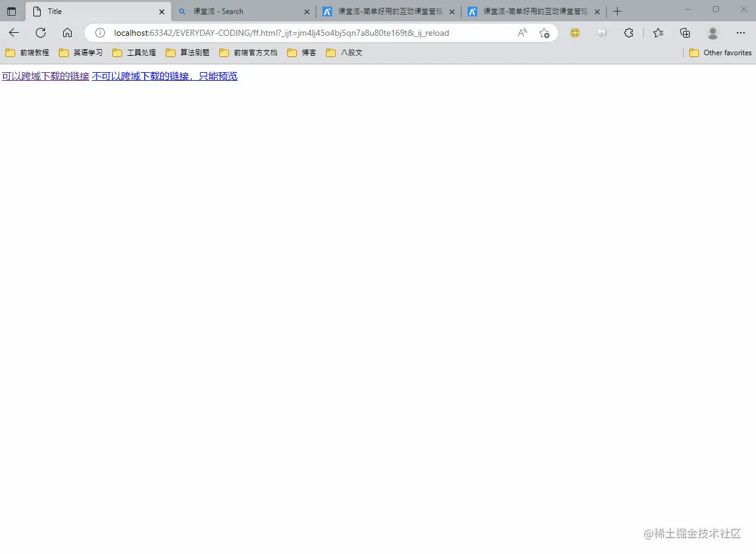The width and height of the screenshot is (756, 554).
Task: Open browser Settings via three-dot menu
Action: (741, 33)
